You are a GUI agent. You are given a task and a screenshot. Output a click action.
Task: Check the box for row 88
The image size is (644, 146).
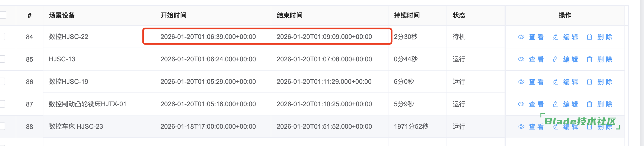coord(2,126)
